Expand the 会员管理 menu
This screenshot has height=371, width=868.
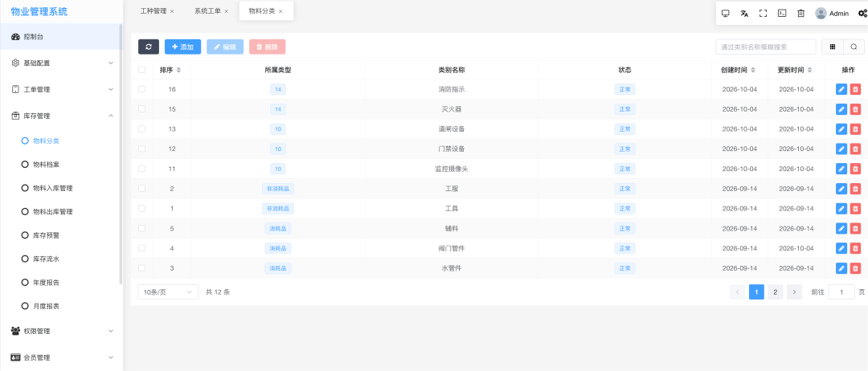61,357
